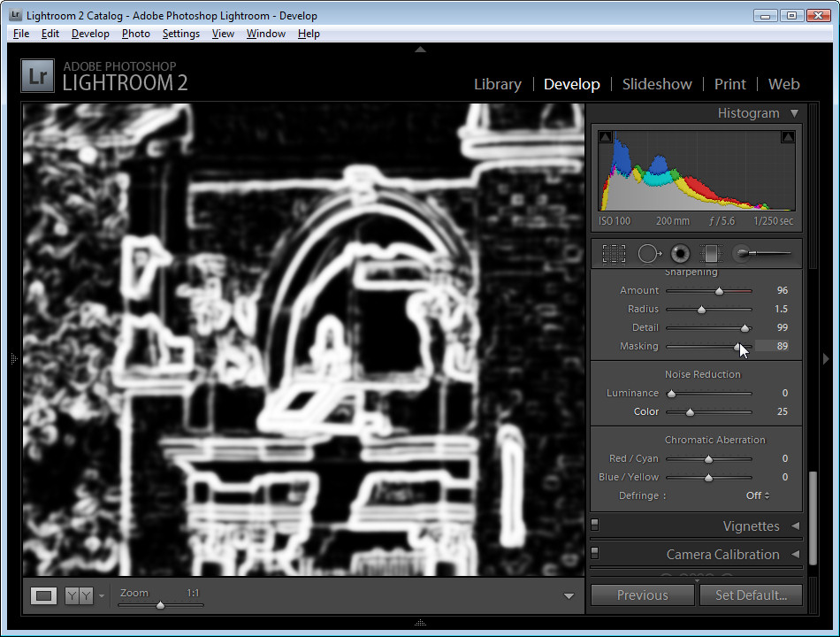Viewport: 840px width, 637px height.
Task: Open the toolbar content dropdown arrow
Action: click(569, 595)
